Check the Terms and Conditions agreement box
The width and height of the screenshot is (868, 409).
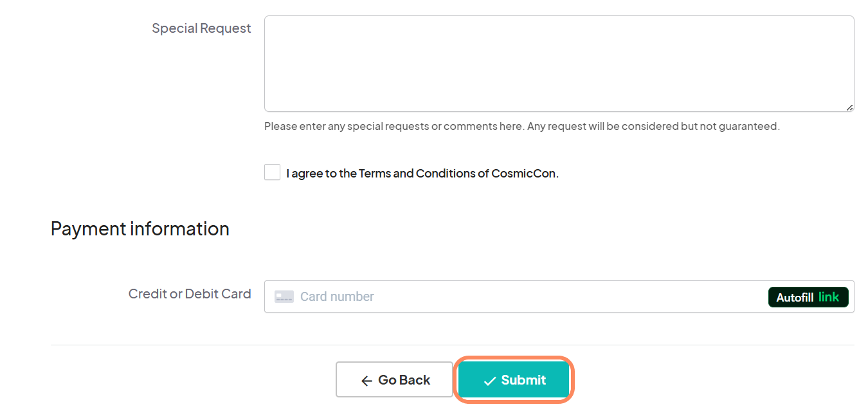point(272,172)
